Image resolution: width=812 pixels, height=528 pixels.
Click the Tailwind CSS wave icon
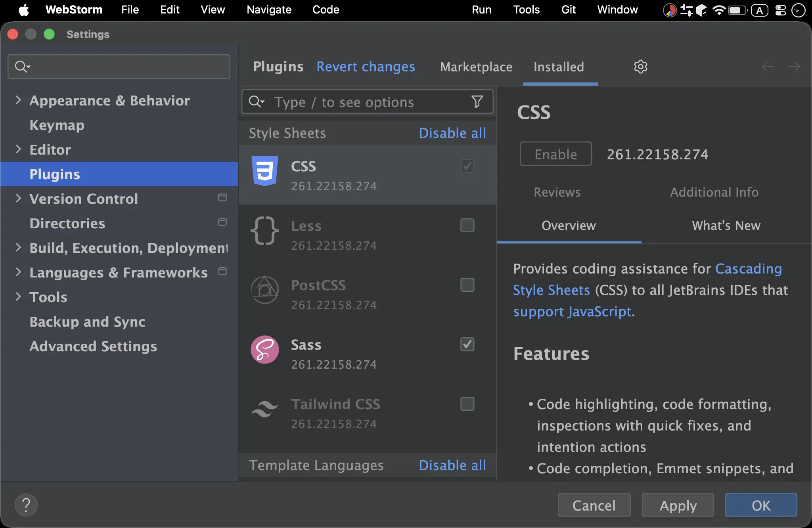(265, 409)
